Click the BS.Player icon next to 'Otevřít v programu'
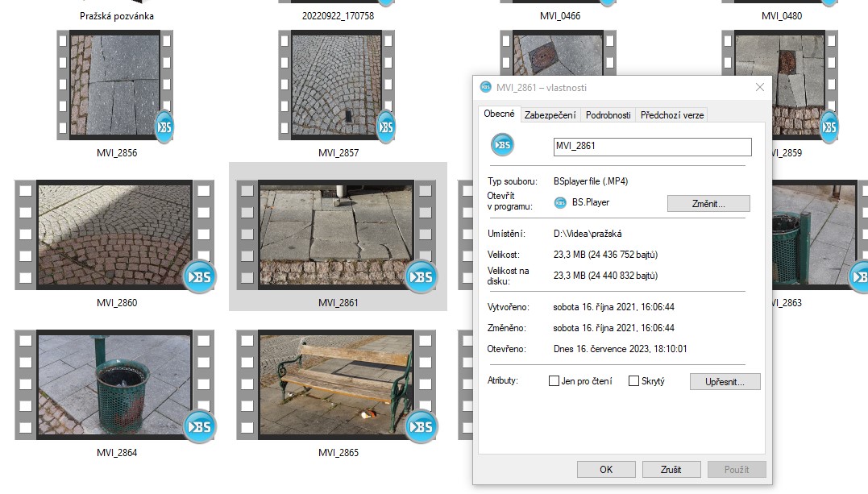The width and height of the screenshot is (868, 494). pyautogui.click(x=560, y=202)
